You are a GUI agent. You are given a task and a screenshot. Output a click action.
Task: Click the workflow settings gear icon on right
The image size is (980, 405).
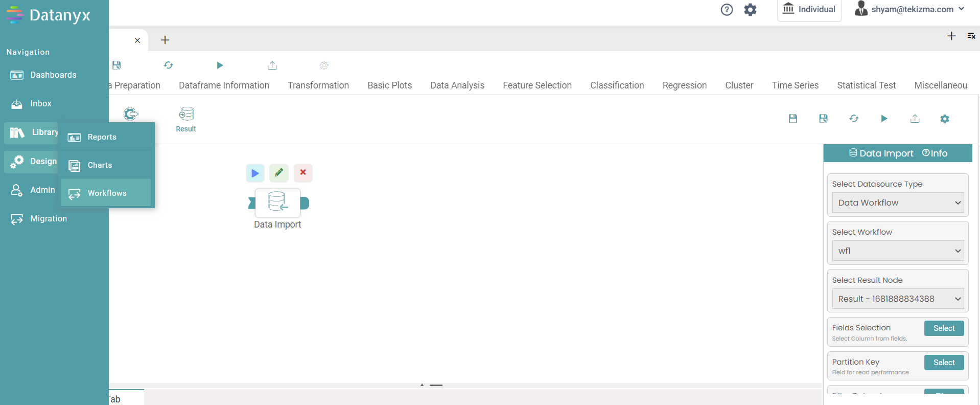pyautogui.click(x=945, y=119)
